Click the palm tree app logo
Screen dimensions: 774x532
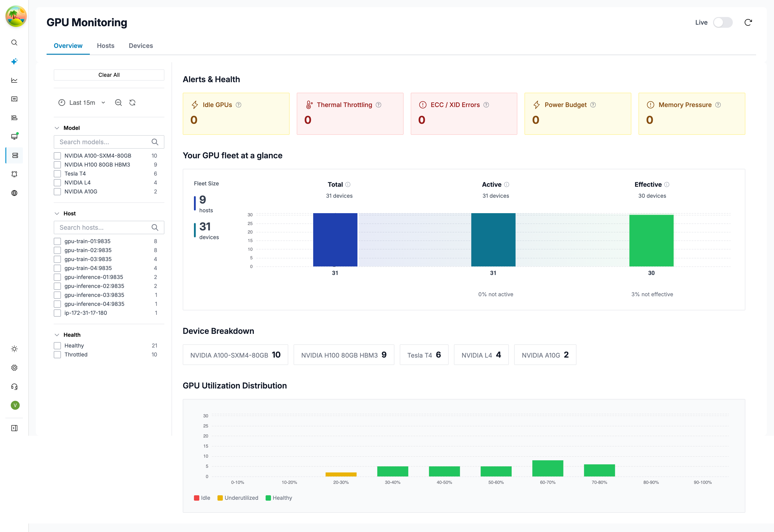pos(16,16)
